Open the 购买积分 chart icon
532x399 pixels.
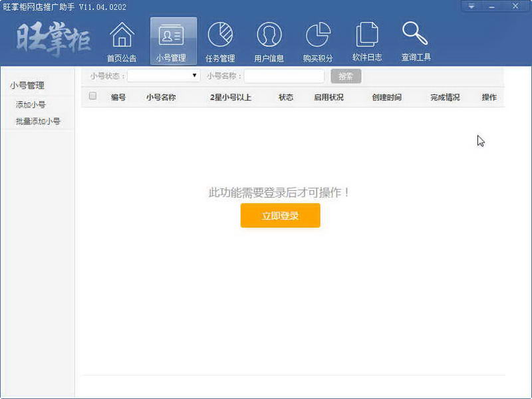tap(318, 41)
